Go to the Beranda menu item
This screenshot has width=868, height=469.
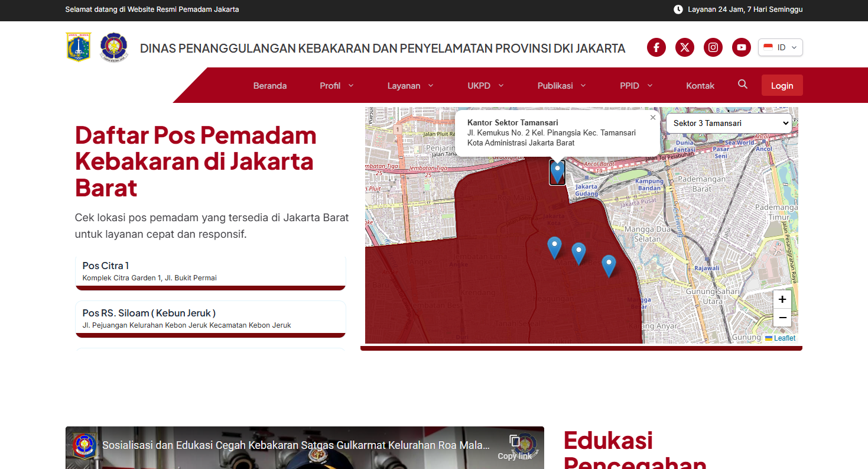pos(269,86)
